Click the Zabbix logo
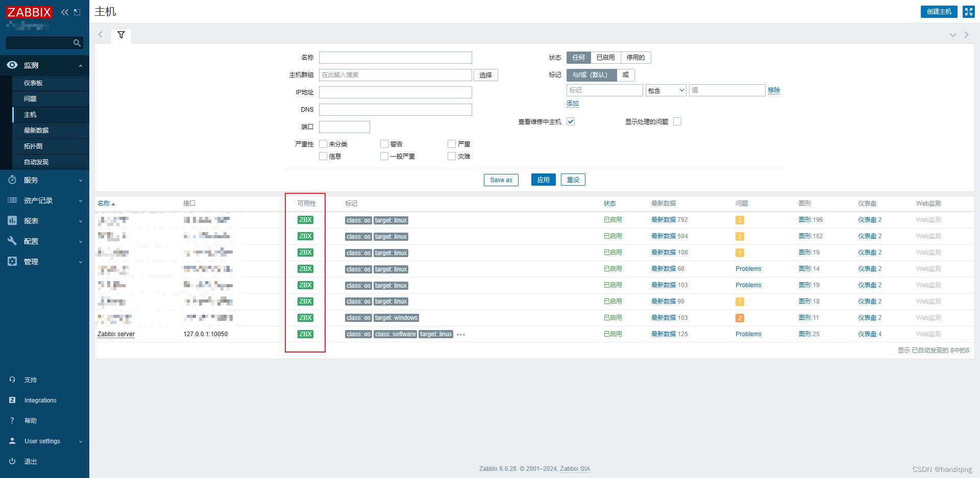This screenshot has height=478, width=980. [29, 12]
